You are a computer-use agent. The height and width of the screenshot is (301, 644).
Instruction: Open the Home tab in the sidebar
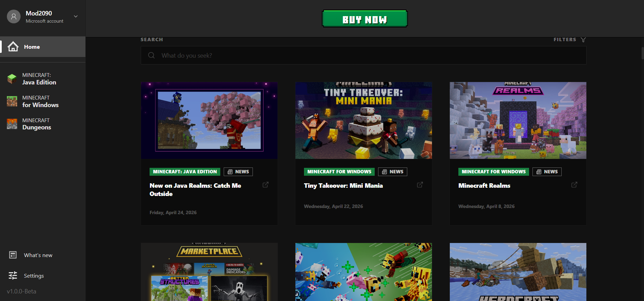pyautogui.click(x=43, y=47)
